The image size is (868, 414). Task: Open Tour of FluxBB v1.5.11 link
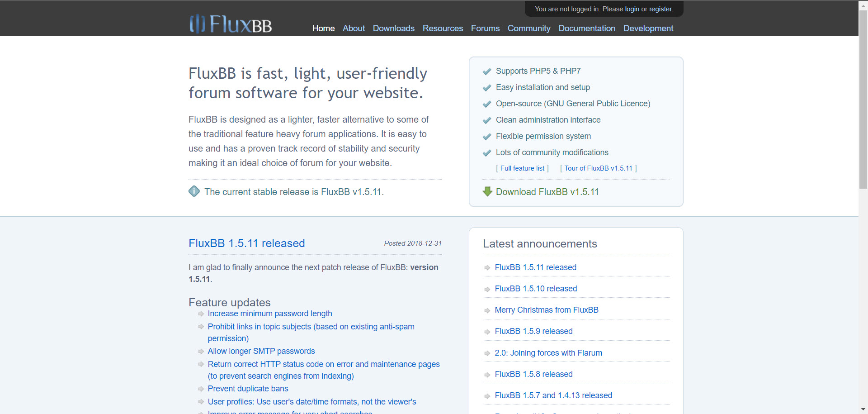pos(599,168)
